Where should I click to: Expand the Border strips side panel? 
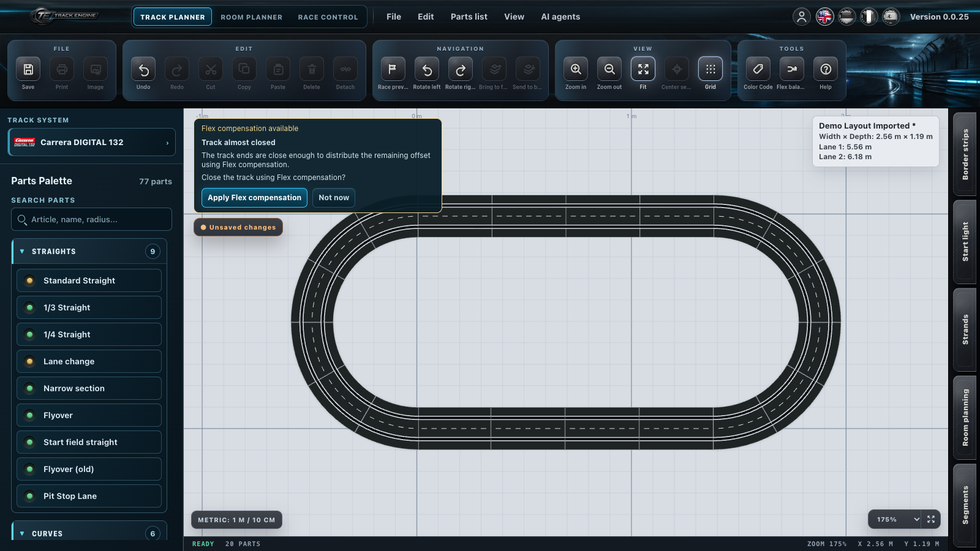pos(965,154)
